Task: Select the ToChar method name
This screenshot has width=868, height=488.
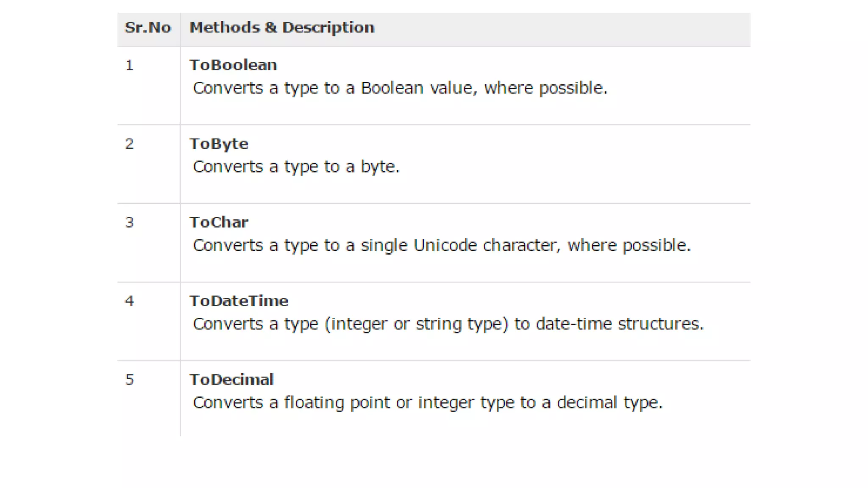Action: click(x=219, y=222)
